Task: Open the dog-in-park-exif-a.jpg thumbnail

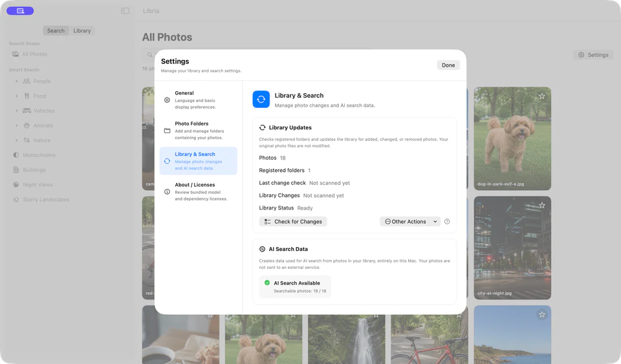Action: 512,138
